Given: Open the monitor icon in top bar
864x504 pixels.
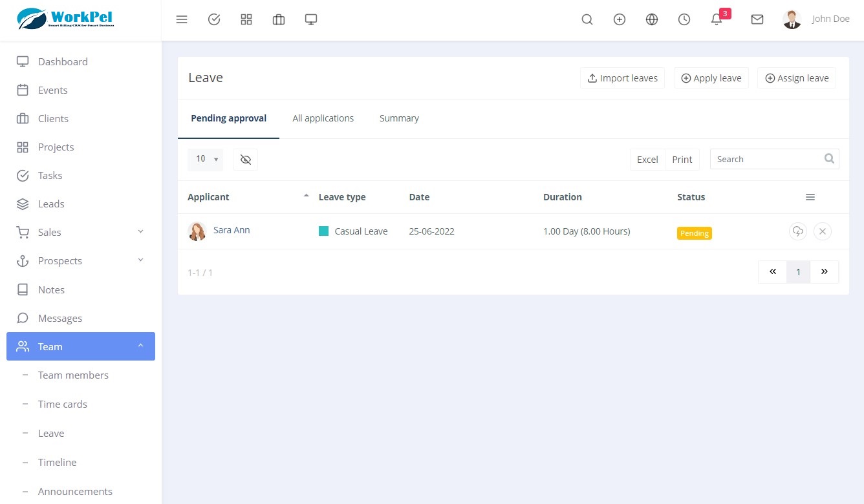Looking at the screenshot, I should pos(311,20).
